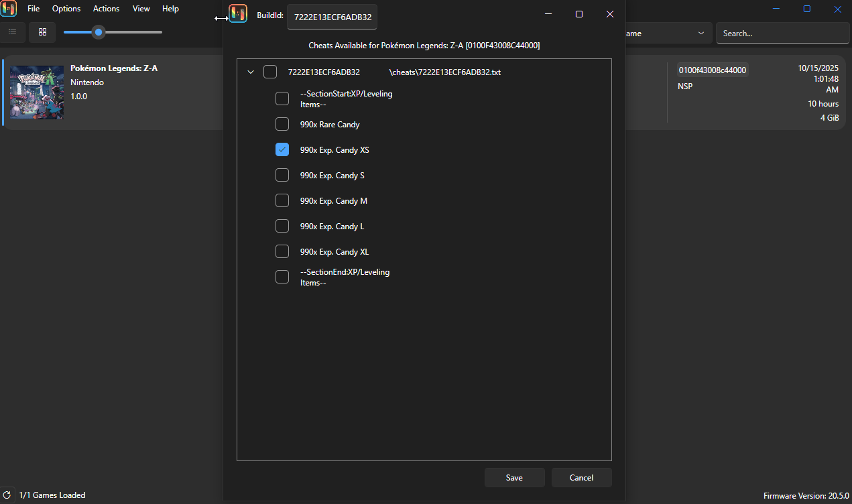Click the Ryujinx logo in the main window
Image resolution: width=852 pixels, height=504 pixels.
pos(9,9)
